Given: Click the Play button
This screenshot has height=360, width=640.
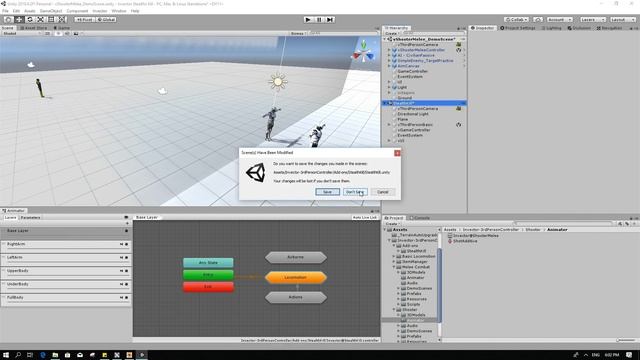Looking at the screenshot, I should pos(308,20).
